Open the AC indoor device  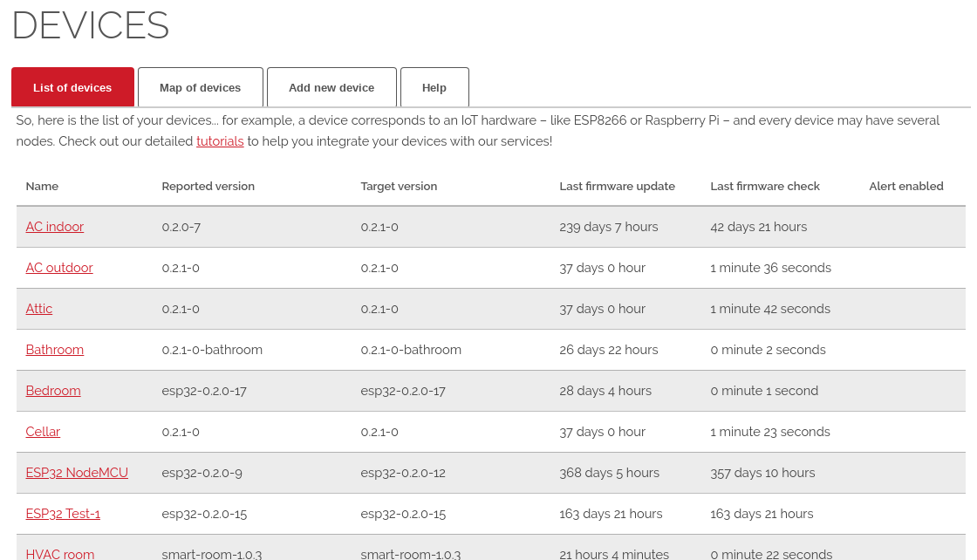click(55, 227)
